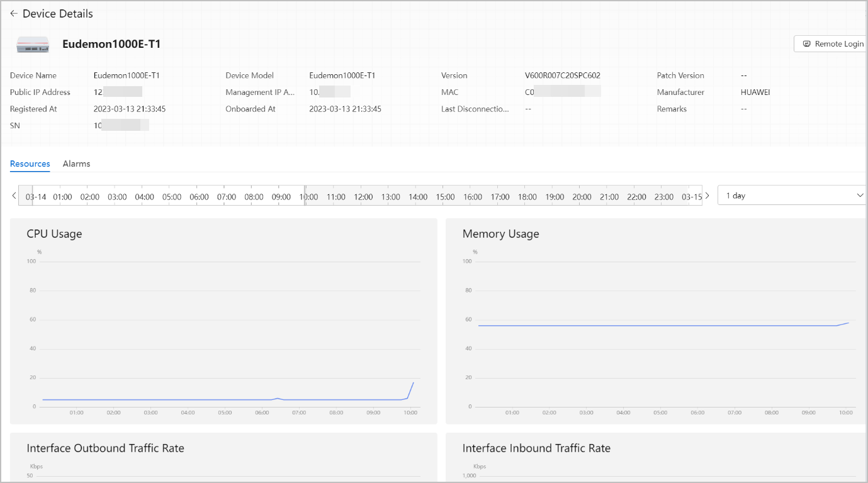Click the SN label
This screenshot has width=868, height=483.
point(15,126)
